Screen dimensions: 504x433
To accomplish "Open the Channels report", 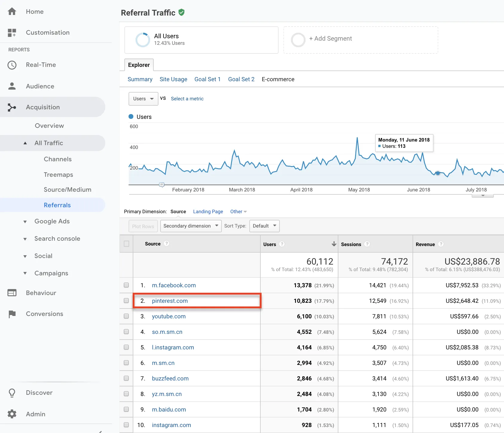I will (58, 159).
